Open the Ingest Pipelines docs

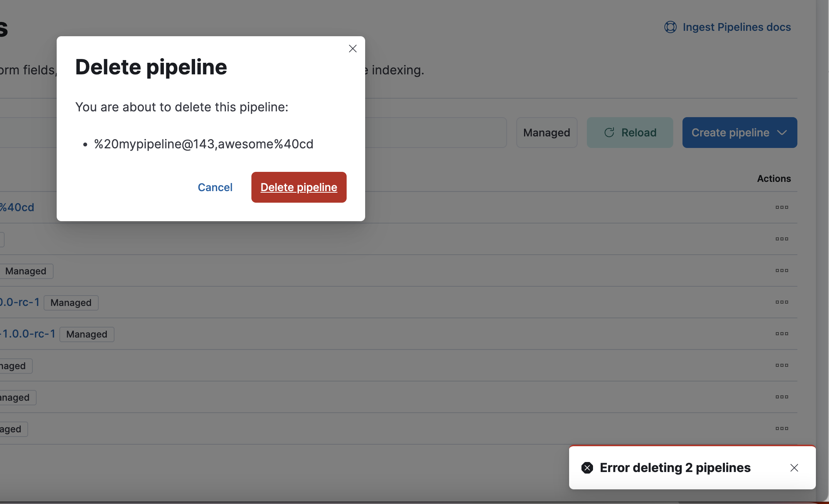coord(736,27)
